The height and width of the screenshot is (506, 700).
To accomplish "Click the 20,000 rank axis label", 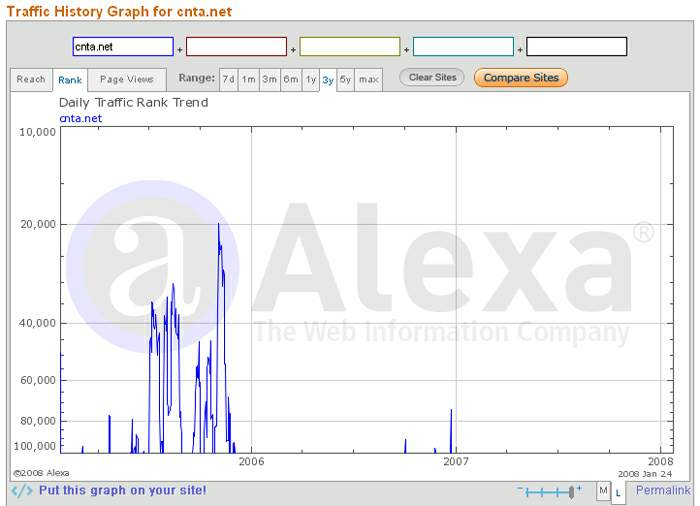I will [38, 224].
